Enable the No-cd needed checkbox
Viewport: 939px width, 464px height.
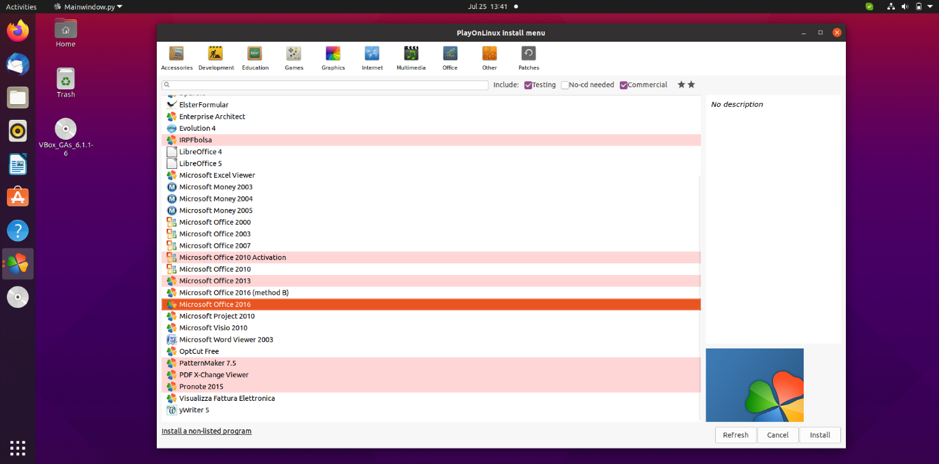click(x=565, y=86)
